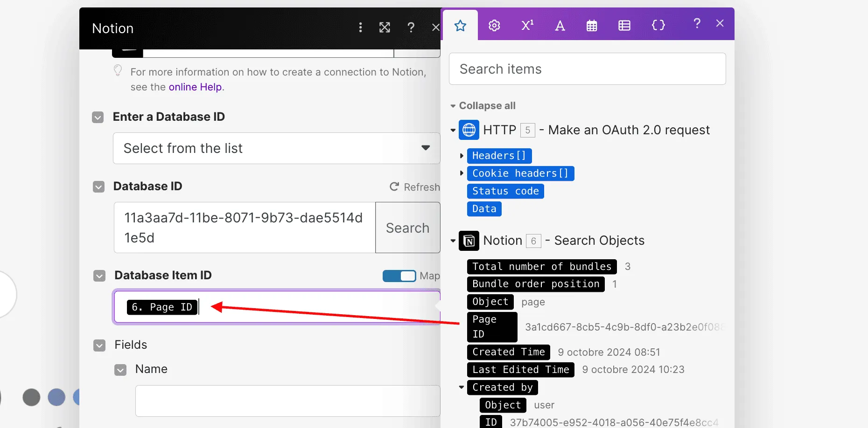Screen dimensions: 868x428
Task: Toggle the Fields section chevron
Action: (x=99, y=345)
